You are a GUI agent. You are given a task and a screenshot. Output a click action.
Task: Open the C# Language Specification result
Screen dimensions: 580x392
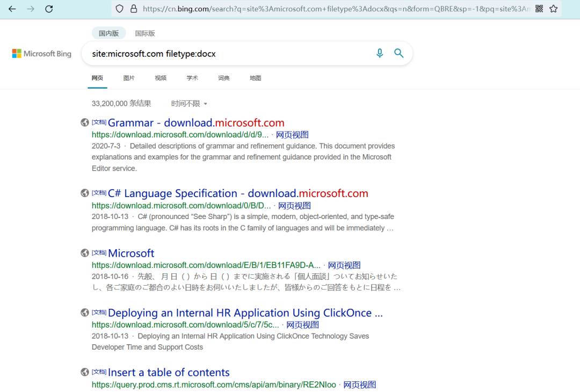point(238,193)
